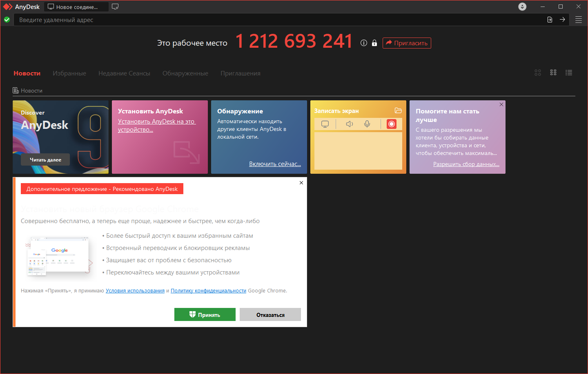Click the "Включить сейчас..." link
This screenshot has width=588, height=374.
click(x=275, y=164)
